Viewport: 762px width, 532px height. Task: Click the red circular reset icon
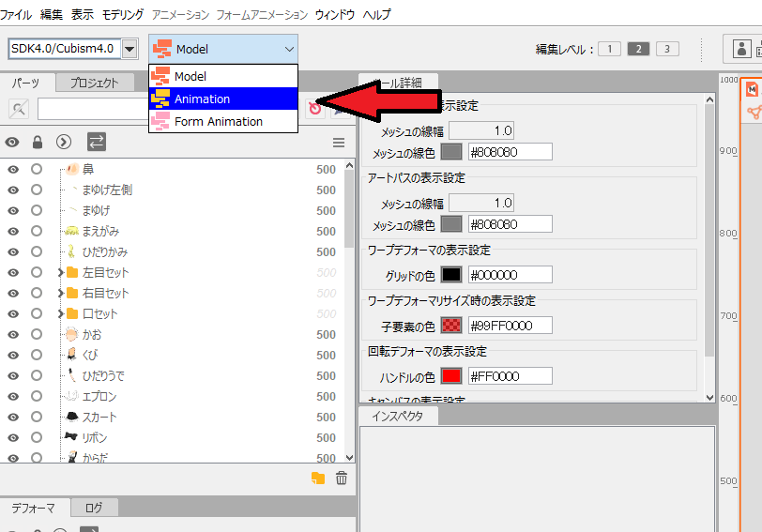[314, 108]
